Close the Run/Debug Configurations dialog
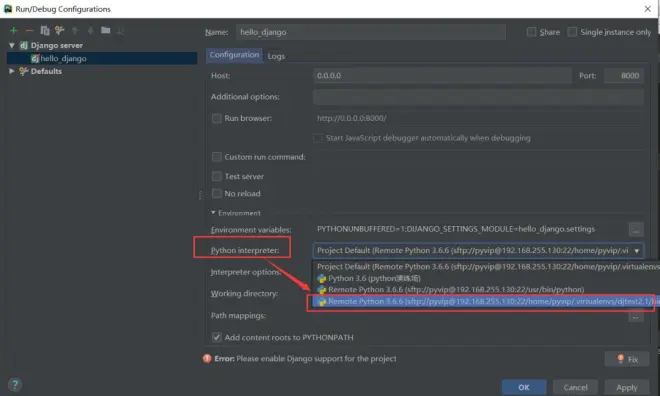Image resolution: width=660 pixels, height=396 pixels. point(647,9)
